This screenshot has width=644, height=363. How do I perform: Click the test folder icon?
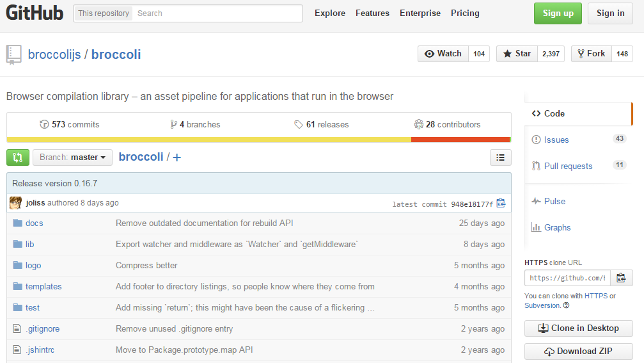17,307
